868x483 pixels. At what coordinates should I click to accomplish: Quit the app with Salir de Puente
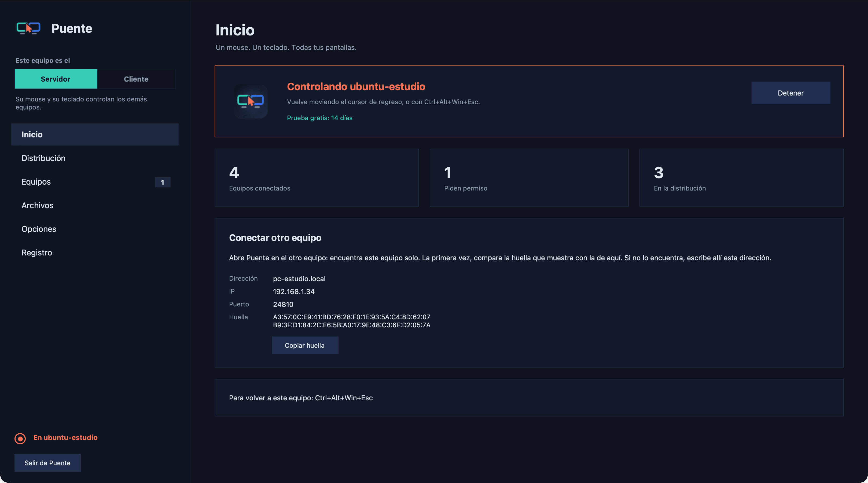[x=47, y=463]
